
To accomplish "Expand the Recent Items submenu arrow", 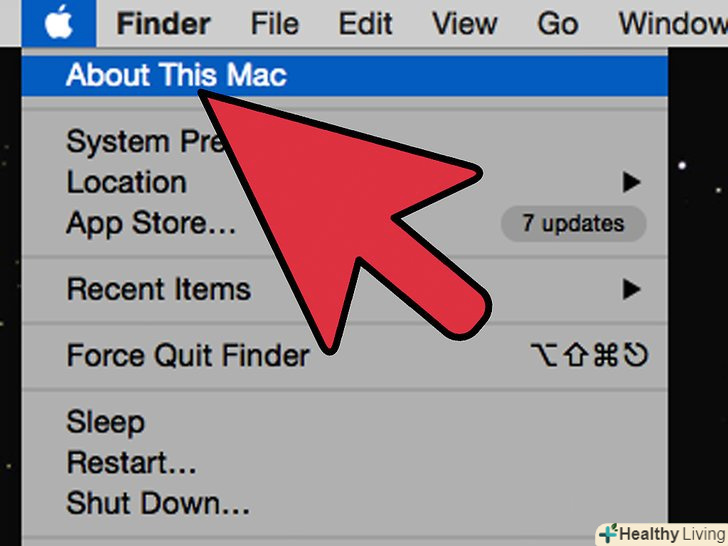I will click(631, 289).
